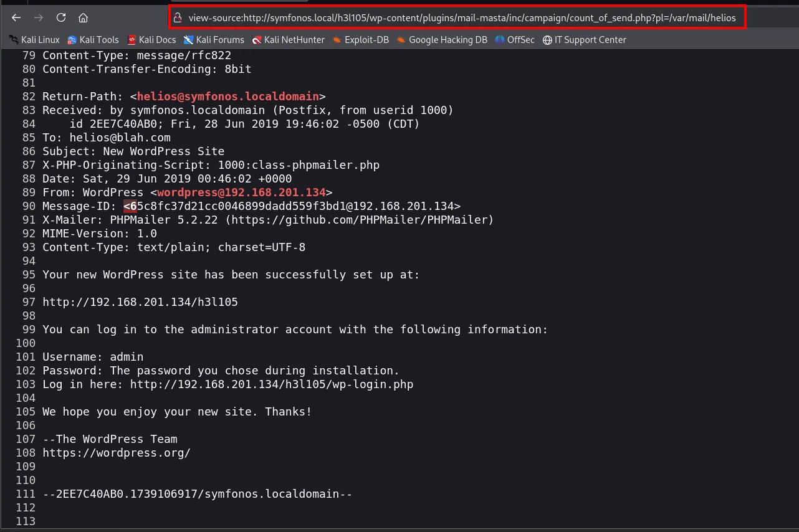Click the 'To: helios@blah.com' line

point(107,138)
